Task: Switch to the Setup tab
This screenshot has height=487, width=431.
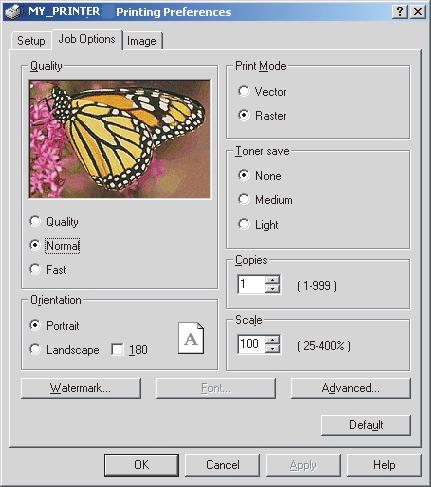Action: tap(31, 41)
